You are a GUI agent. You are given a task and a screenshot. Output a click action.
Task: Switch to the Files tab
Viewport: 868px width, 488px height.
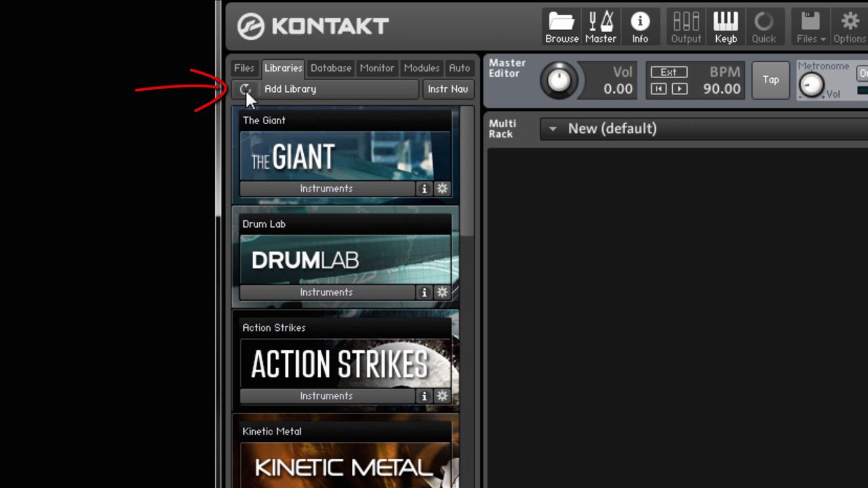(x=244, y=68)
